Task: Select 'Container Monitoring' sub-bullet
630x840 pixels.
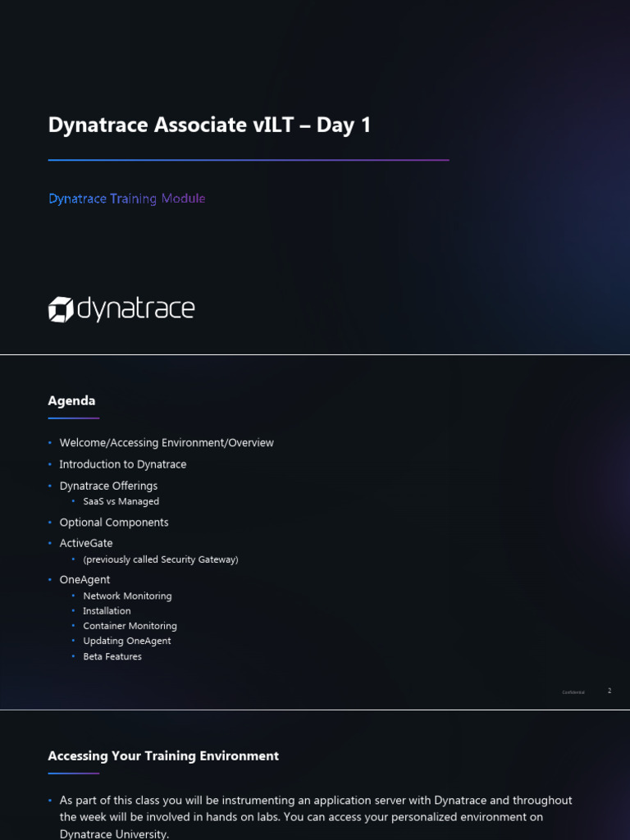Action: tap(130, 626)
